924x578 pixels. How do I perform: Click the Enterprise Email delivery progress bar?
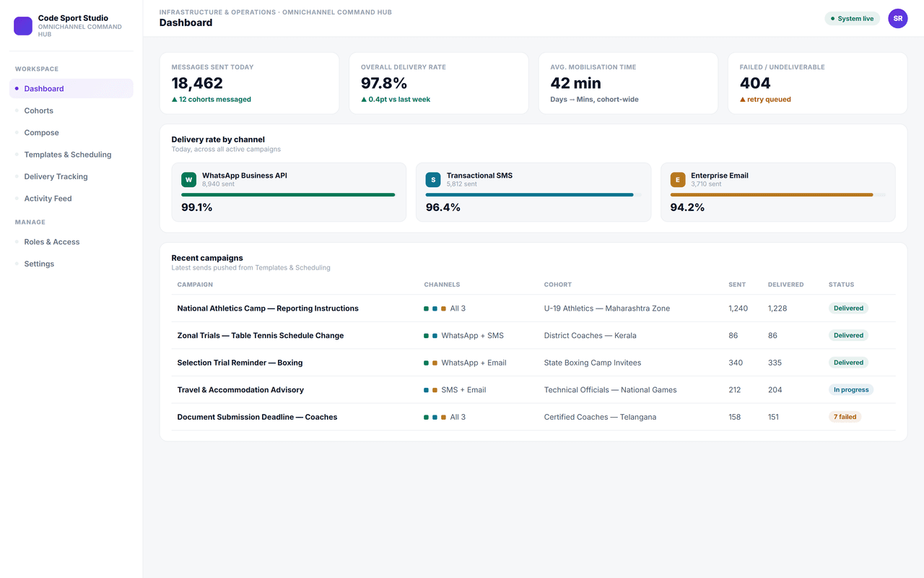[777, 194]
